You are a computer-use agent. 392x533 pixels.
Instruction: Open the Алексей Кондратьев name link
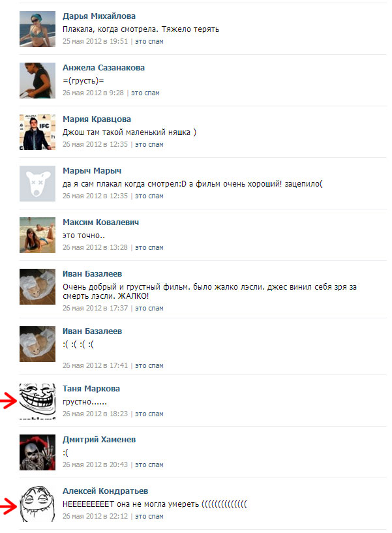coord(105,491)
